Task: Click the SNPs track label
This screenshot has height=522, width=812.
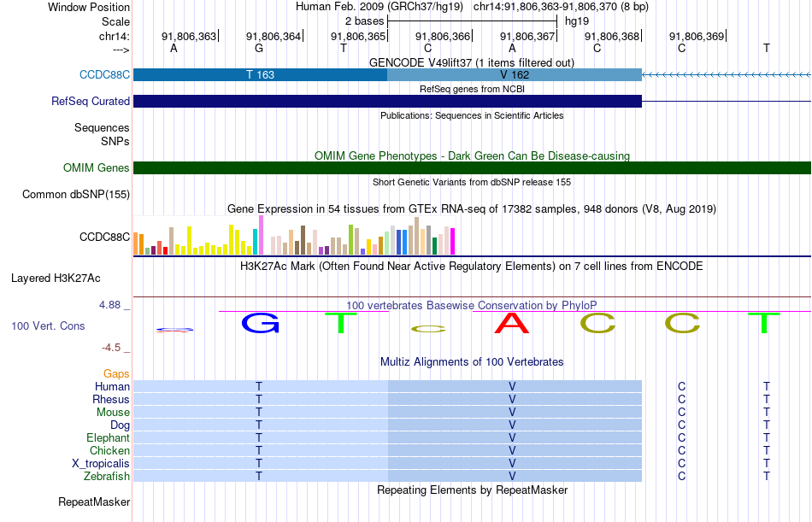Action: tap(115, 141)
